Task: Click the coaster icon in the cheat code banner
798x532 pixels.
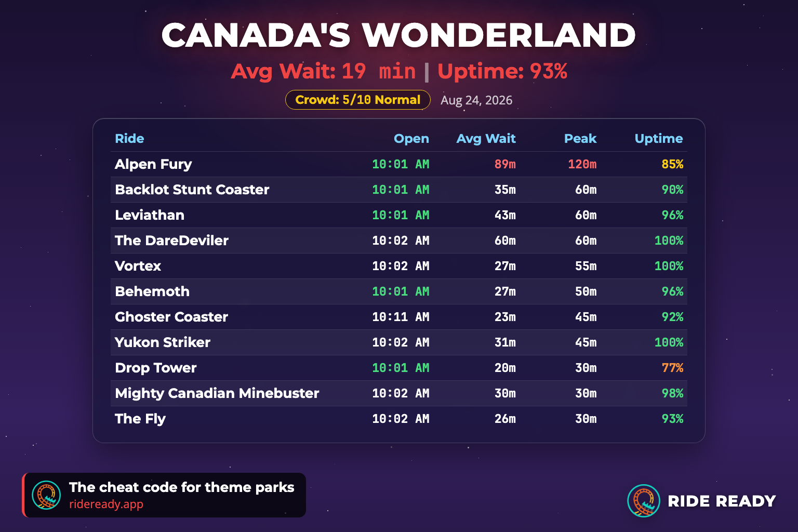Action: coord(46,495)
